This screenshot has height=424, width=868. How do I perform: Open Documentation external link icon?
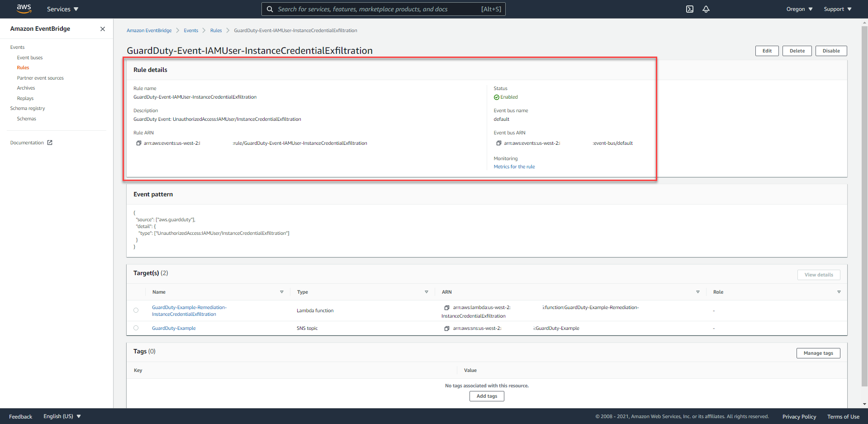[50, 143]
